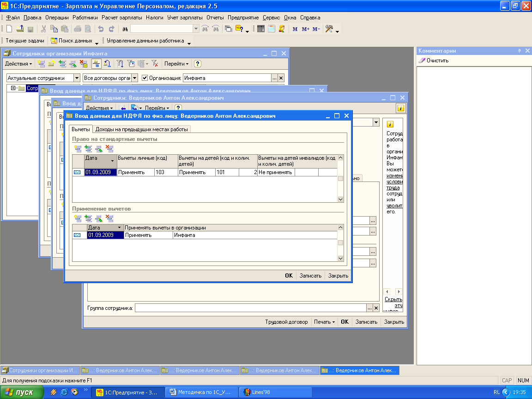Click the 1C help question icon in toolbar
532x399 pixels.
(239, 29)
